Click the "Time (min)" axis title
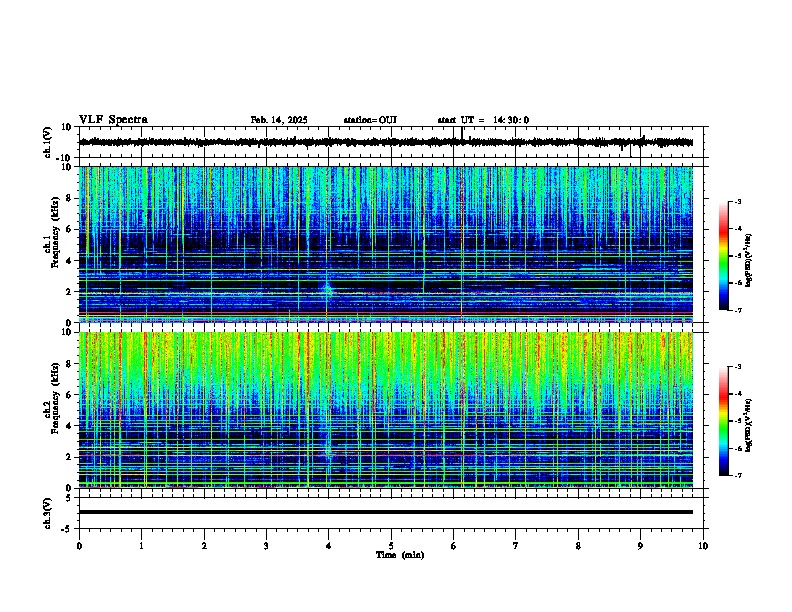The image size is (792, 612). [400, 555]
